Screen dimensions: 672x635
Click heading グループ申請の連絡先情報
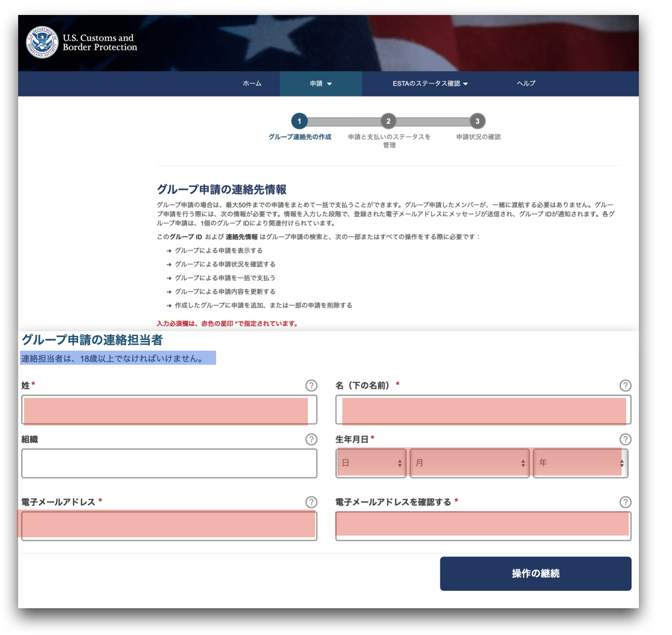[x=222, y=189]
